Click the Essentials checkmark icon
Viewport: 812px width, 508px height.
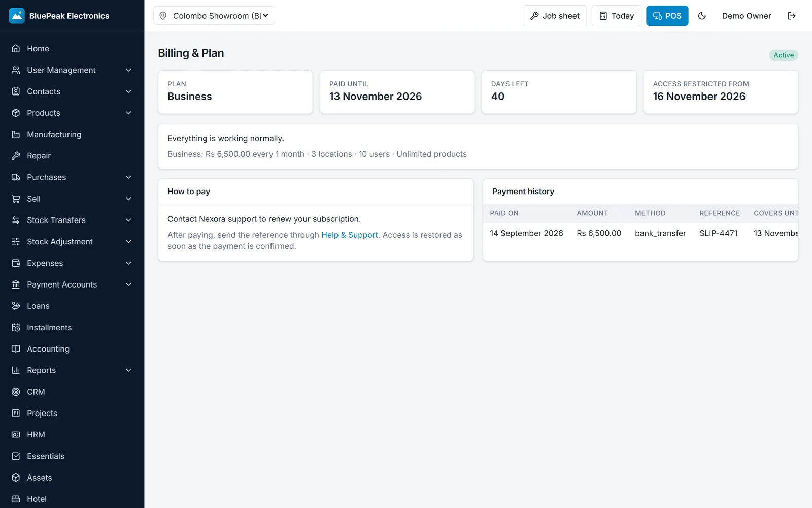point(16,456)
